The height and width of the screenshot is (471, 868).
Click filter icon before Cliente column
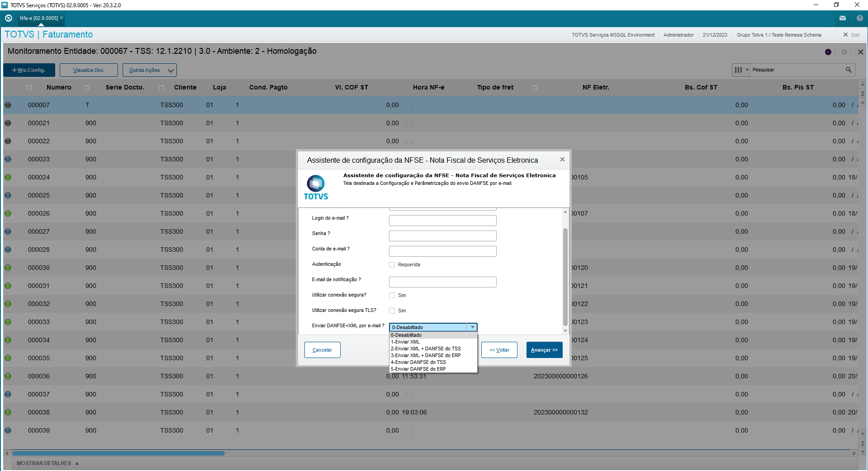[161, 88]
